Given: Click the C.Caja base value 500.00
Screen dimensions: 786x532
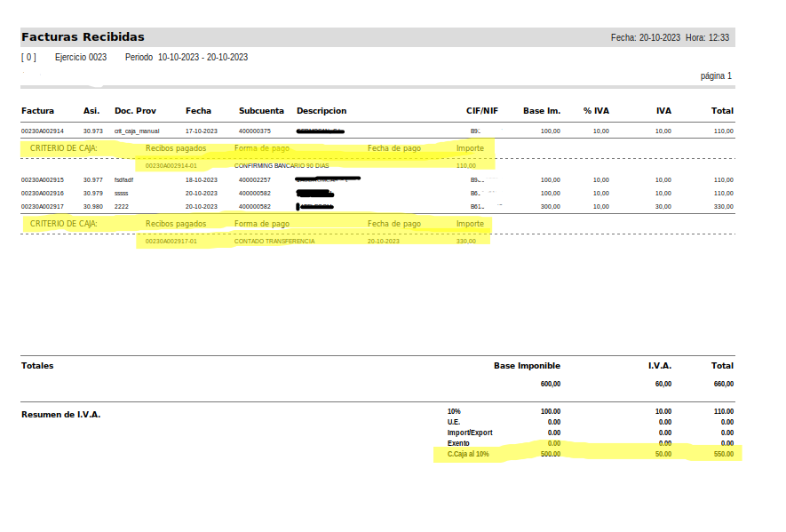Looking at the screenshot, I should pos(551,454).
